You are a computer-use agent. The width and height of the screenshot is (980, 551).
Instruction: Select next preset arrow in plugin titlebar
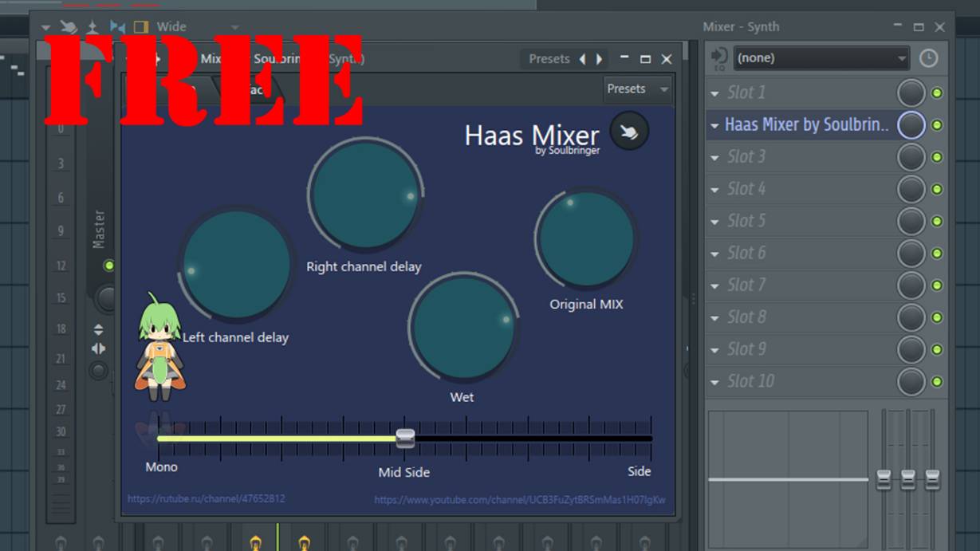point(599,59)
